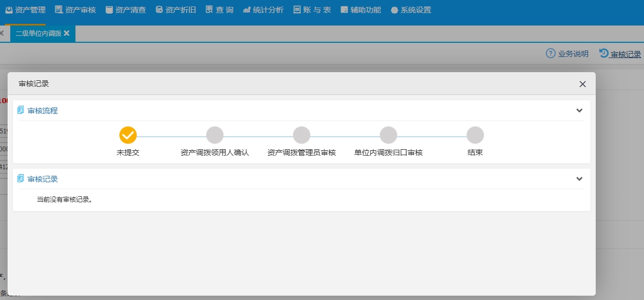The width and height of the screenshot is (644, 300).
Task: Open the 资产折旧 menu
Action: pos(175,10)
